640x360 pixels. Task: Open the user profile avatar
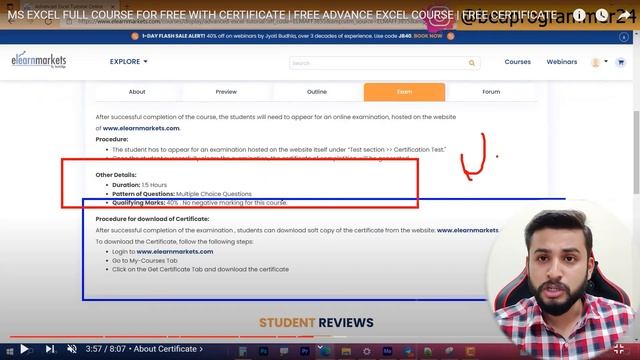(596, 62)
